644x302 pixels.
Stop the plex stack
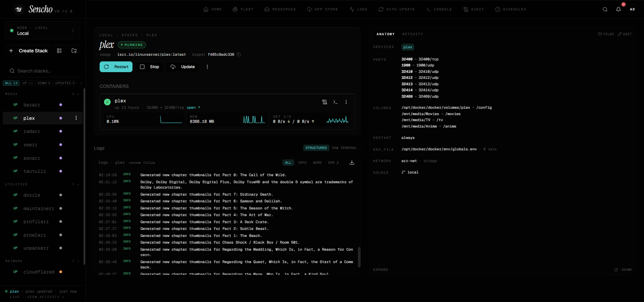pyautogui.click(x=150, y=67)
